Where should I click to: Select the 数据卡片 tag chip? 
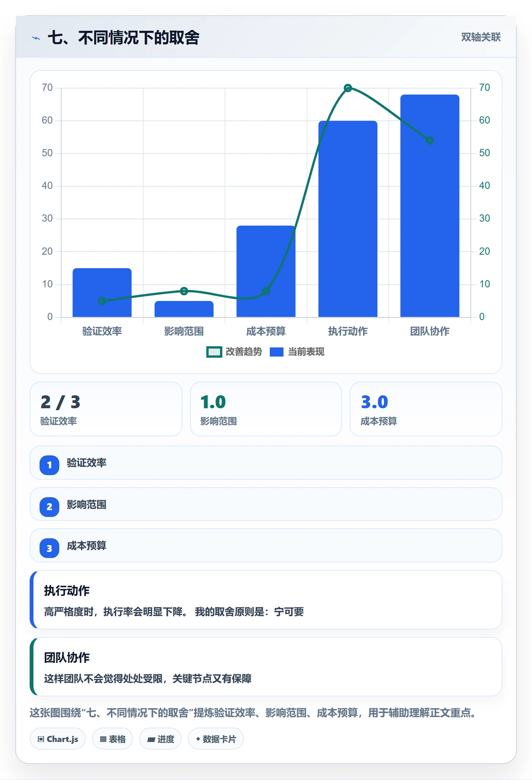(x=216, y=739)
